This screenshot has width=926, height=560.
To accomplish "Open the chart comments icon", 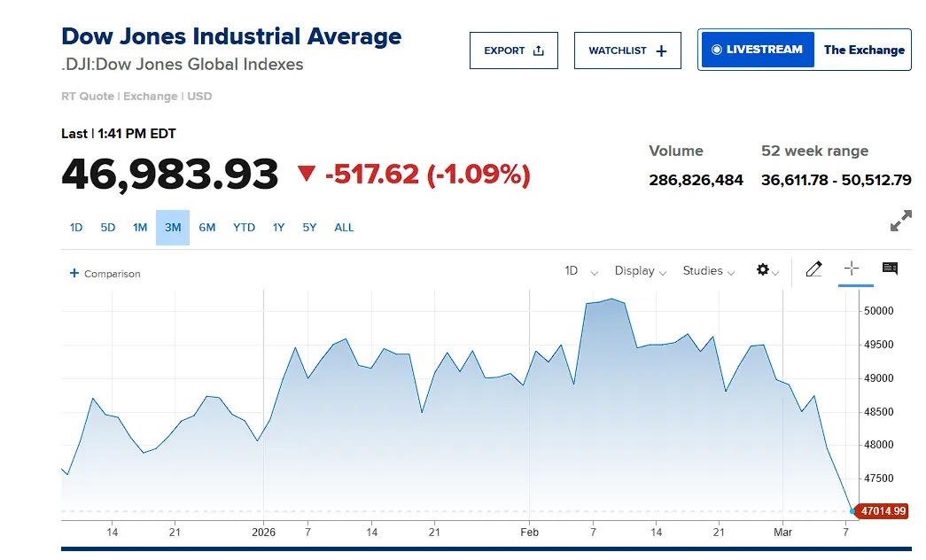I will (x=890, y=268).
